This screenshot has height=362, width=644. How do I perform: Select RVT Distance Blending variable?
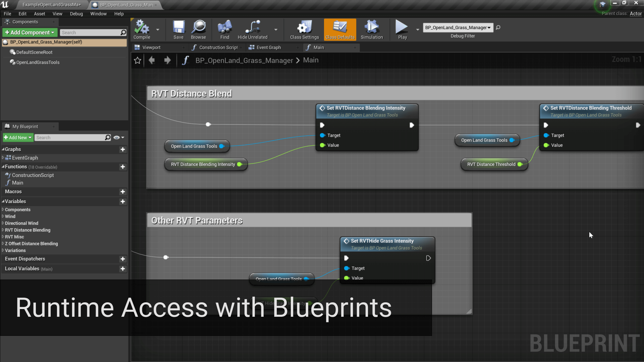28,229
